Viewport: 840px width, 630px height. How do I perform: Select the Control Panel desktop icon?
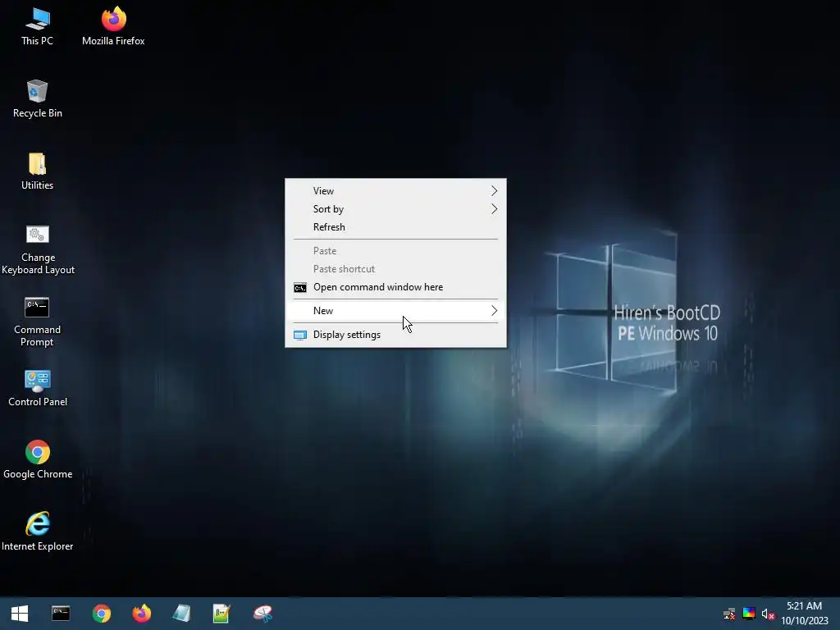(38, 388)
